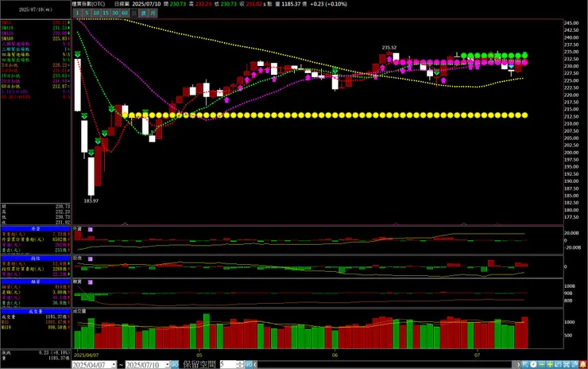Select the 15-minute period button

pyautogui.click(x=106, y=14)
